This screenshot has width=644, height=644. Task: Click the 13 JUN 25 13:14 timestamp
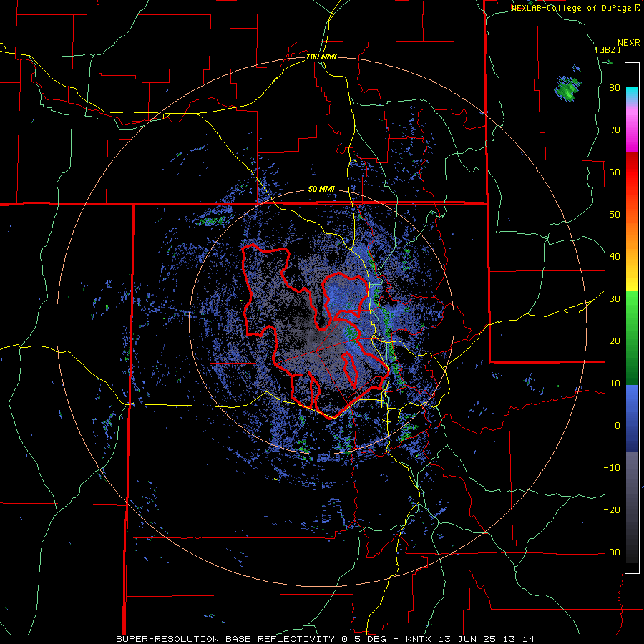(x=487, y=639)
